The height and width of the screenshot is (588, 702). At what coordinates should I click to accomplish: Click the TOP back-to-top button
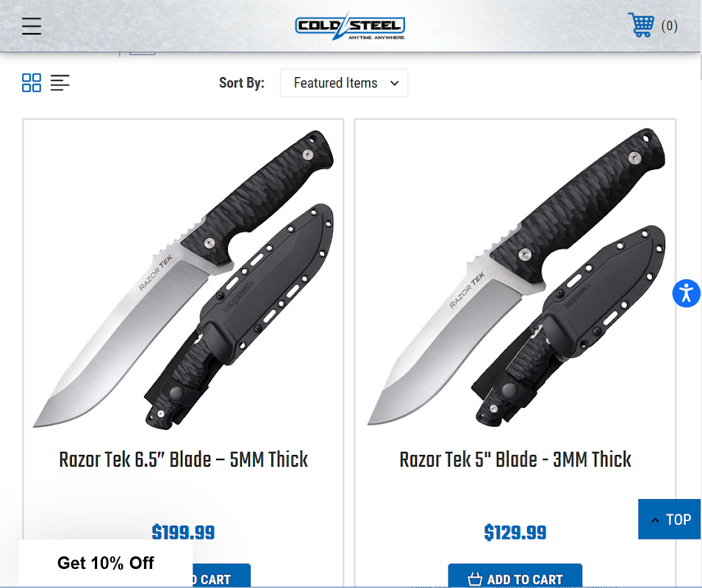(x=670, y=519)
